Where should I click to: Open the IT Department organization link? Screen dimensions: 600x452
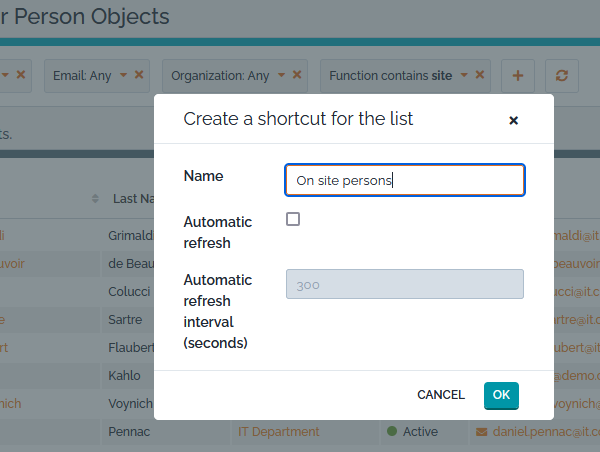coord(278,432)
